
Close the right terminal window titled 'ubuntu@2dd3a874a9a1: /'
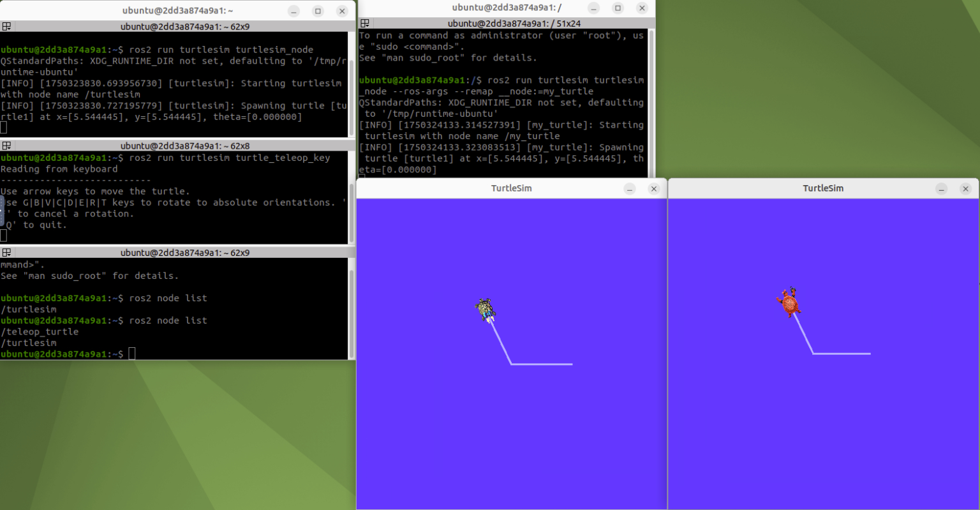point(642,8)
